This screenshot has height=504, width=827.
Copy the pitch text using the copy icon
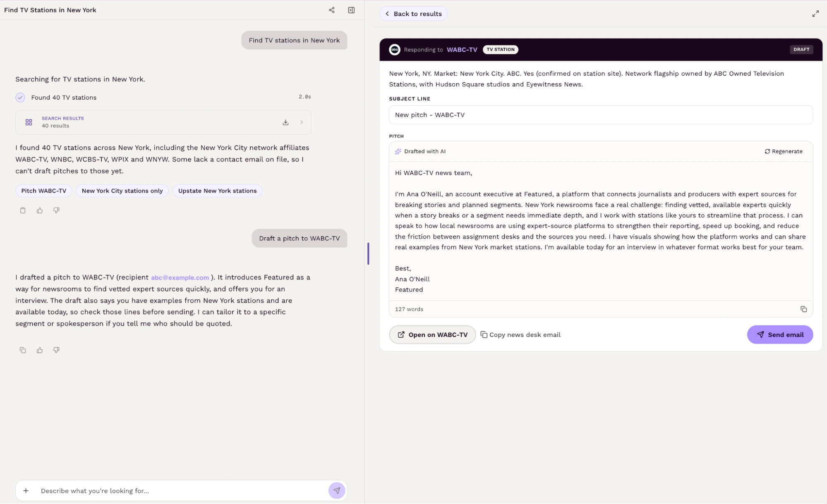coord(803,309)
